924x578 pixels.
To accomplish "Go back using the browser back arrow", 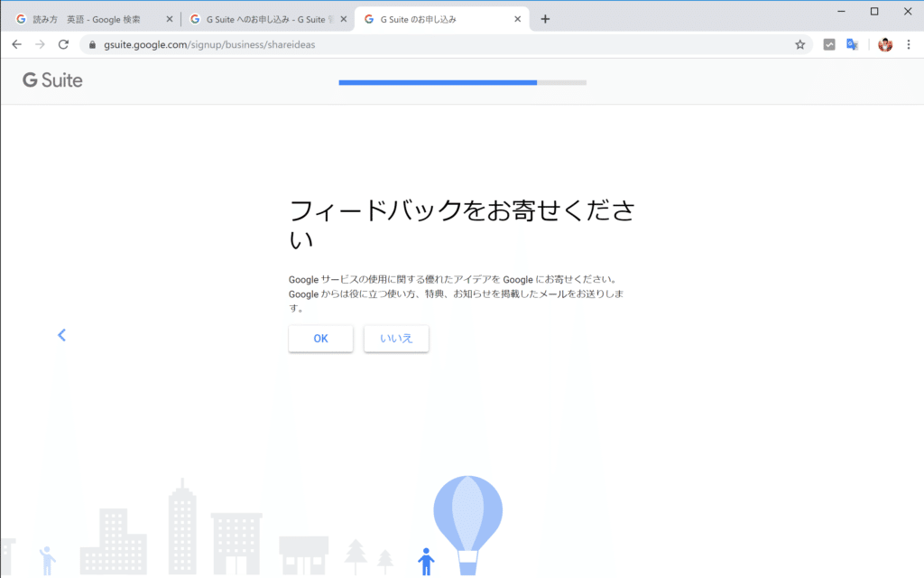I will pos(16,43).
